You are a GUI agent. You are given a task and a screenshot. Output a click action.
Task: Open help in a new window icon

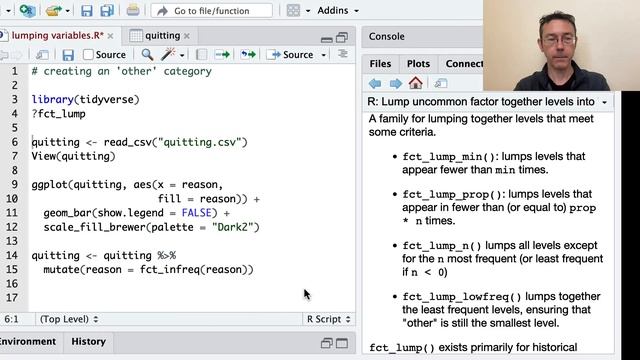[x=440, y=84]
